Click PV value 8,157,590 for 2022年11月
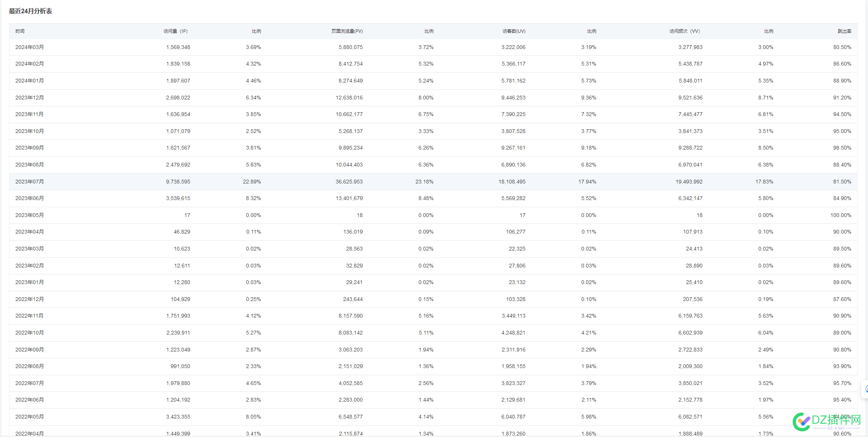This screenshot has height=437, width=868. [351, 316]
